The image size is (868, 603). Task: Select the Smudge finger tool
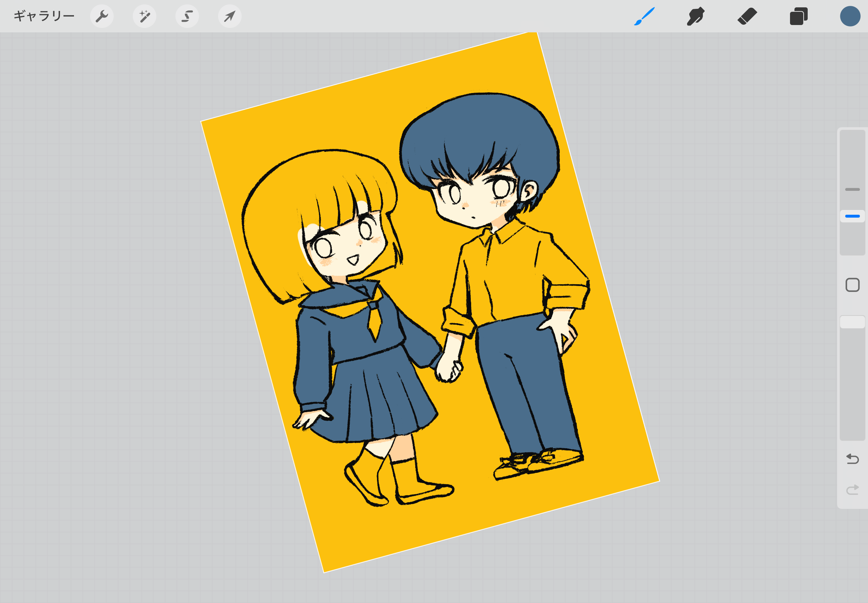coord(695,16)
